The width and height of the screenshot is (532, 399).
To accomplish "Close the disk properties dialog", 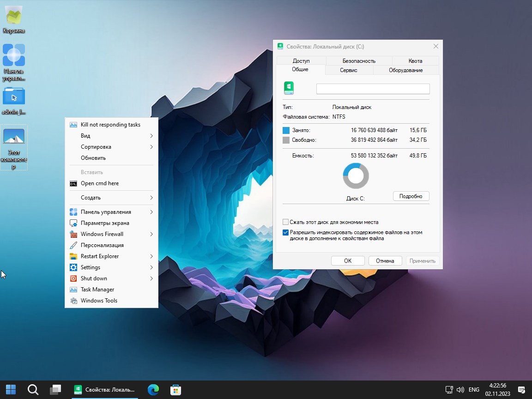I will (x=436, y=46).
